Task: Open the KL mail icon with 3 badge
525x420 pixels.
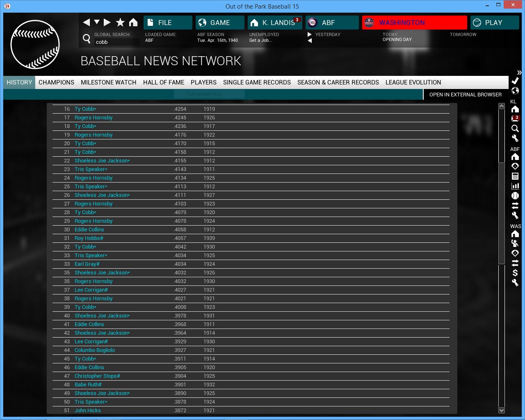Action: point(515,119)
